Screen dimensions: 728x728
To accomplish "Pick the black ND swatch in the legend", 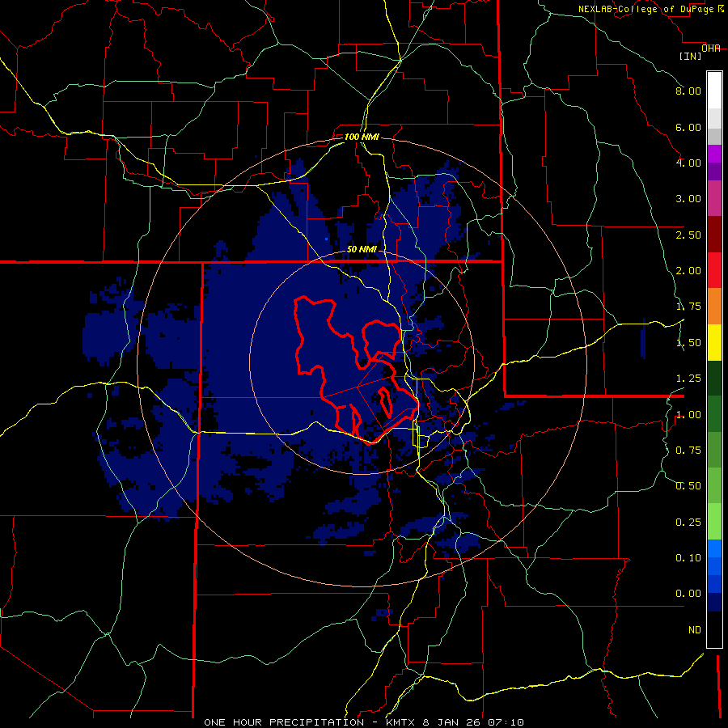I will 714,629.
